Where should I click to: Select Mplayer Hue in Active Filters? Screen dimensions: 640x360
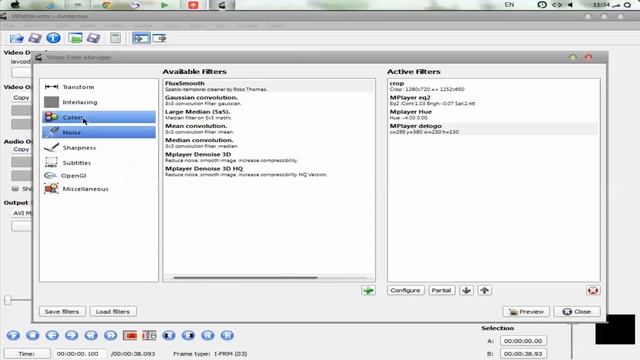click(493, 114)
